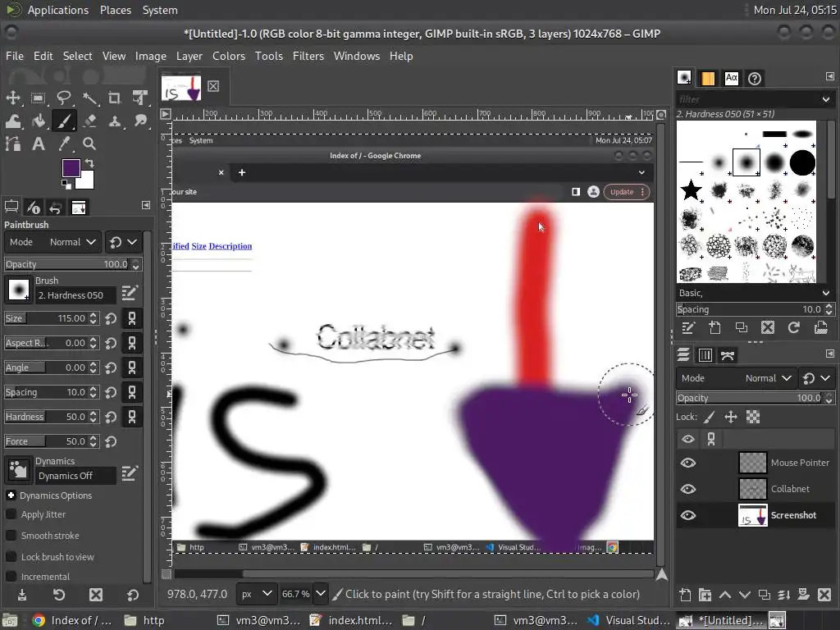Swap foreground and background colors

[89, 163]
